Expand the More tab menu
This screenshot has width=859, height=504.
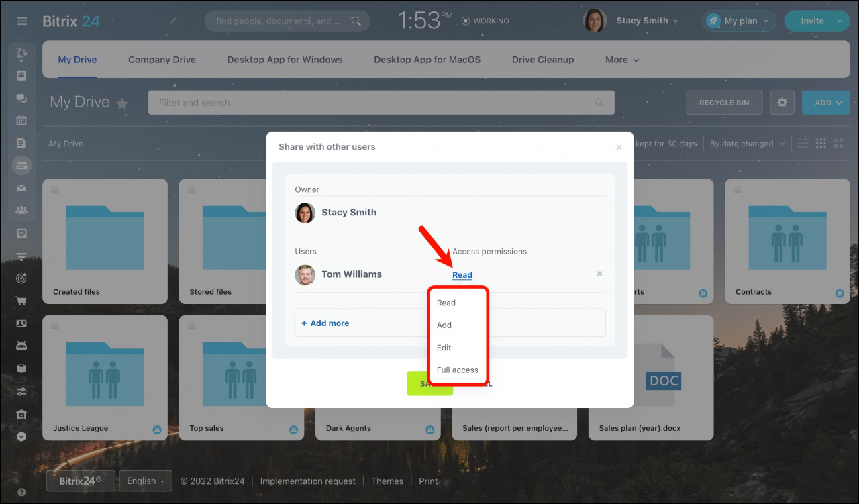622,60
